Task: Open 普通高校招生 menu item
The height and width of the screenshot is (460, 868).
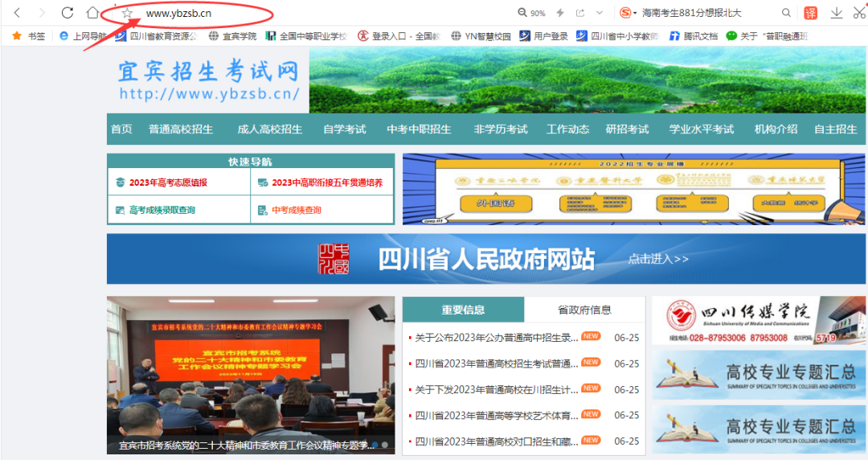Action: (181, 129)
